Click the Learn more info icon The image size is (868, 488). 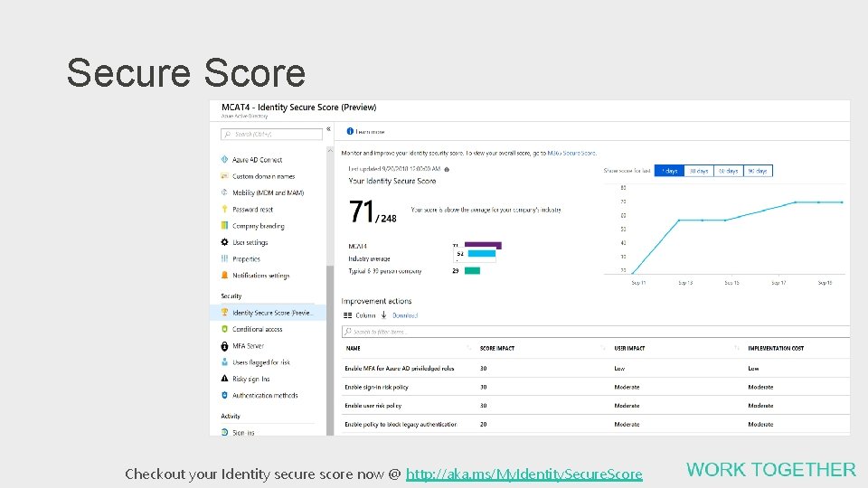coord(350,131)
